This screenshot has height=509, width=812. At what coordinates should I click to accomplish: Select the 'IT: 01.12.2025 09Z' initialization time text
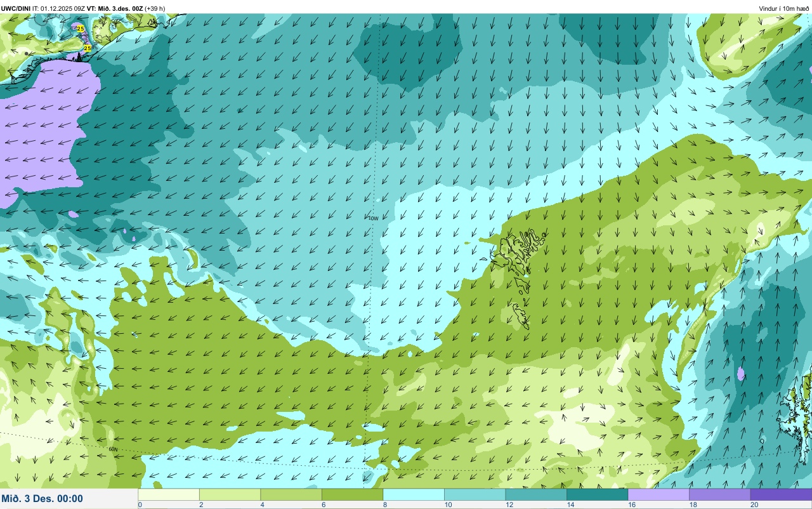tap(58, 8)
